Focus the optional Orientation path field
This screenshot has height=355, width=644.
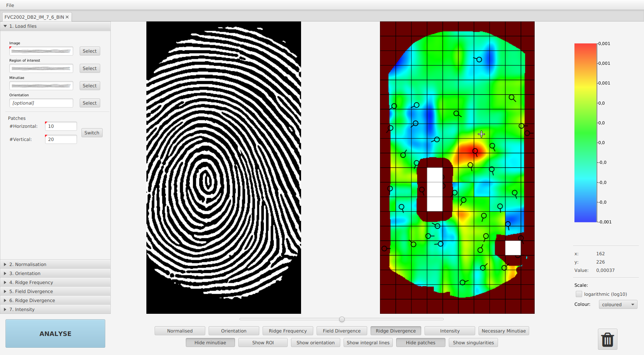(x=41, y=103)
